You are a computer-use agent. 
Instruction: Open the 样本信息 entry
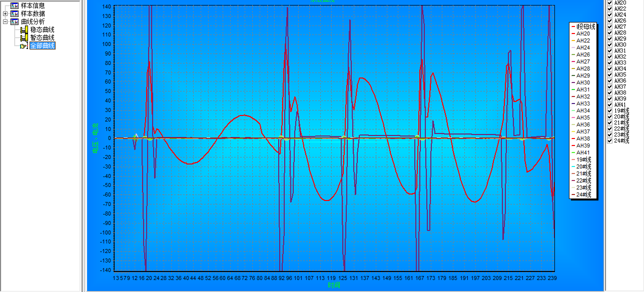coord(33,5)
